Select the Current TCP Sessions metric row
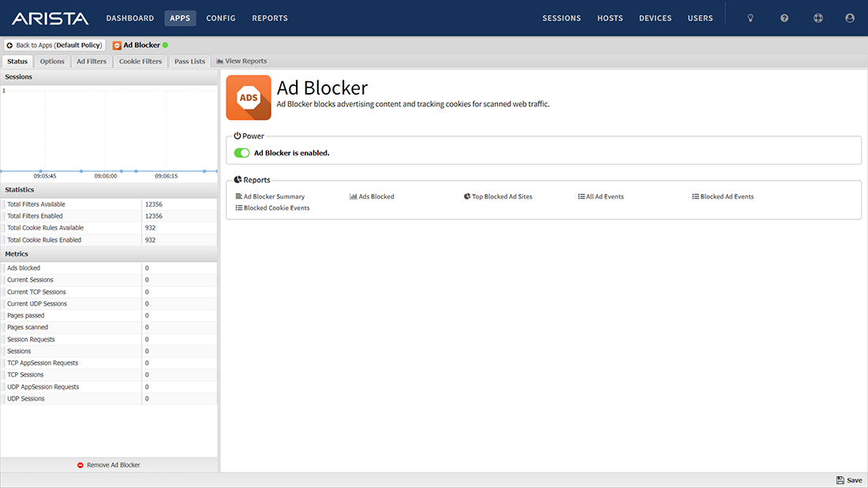 (109, 292)
